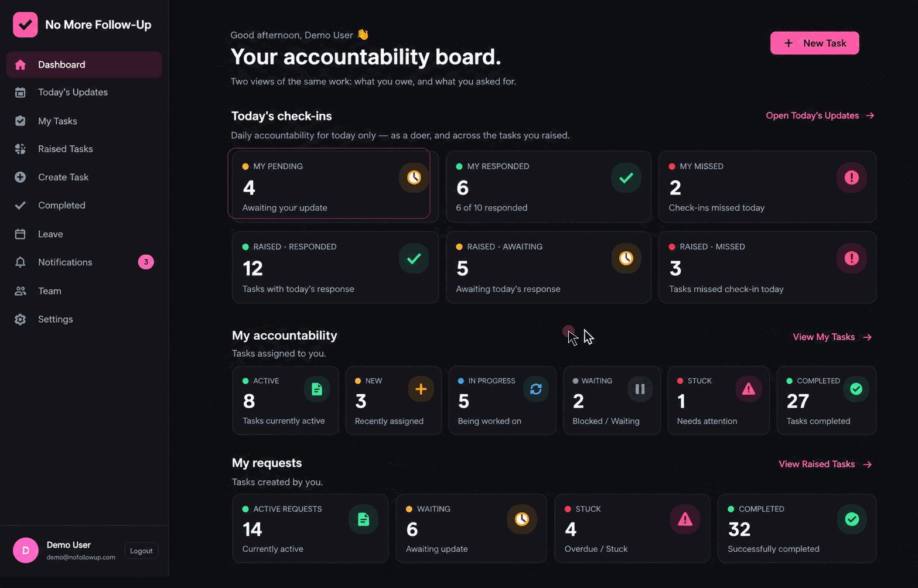Open the Dashboard menu item
This screenshot has height=588, width=918.
84,65
